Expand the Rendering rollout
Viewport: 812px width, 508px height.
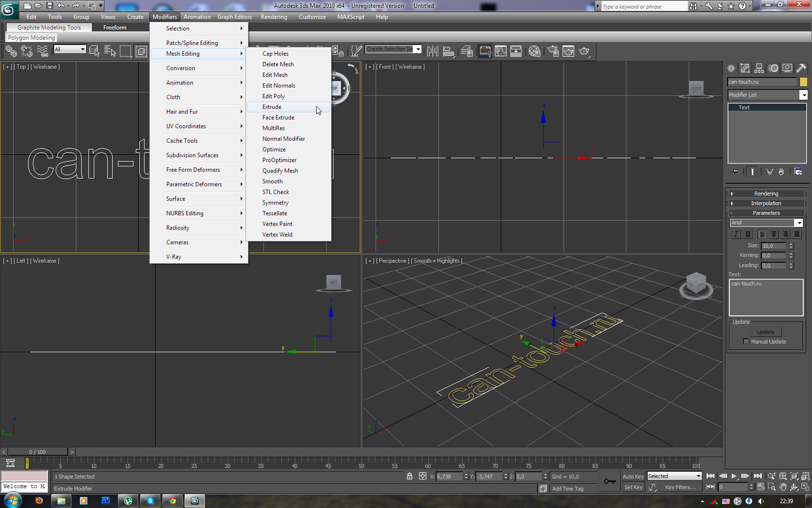click(766, 194)
